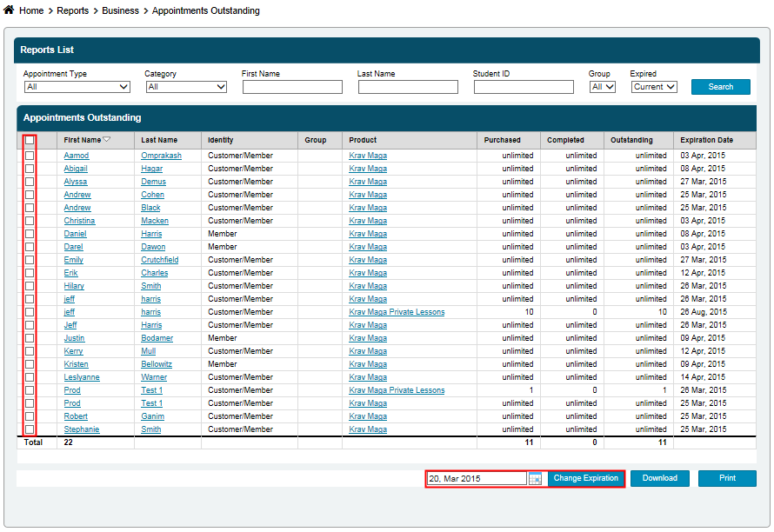The width and height of the screenshot is (774, 532).
Task: Open the Category dropdown
Action: [186, 87]
